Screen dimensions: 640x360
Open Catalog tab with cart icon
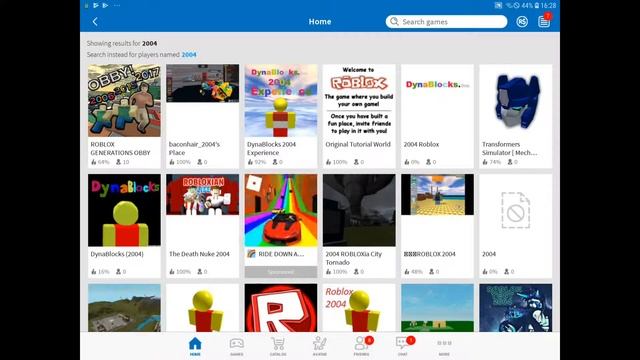(x=278, y=346)
